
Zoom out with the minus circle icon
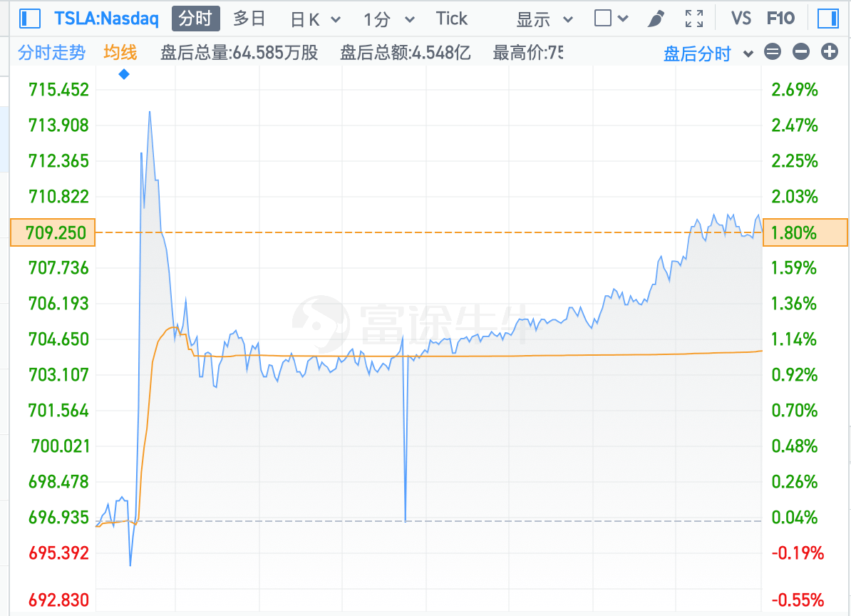[x=801, y=52]
